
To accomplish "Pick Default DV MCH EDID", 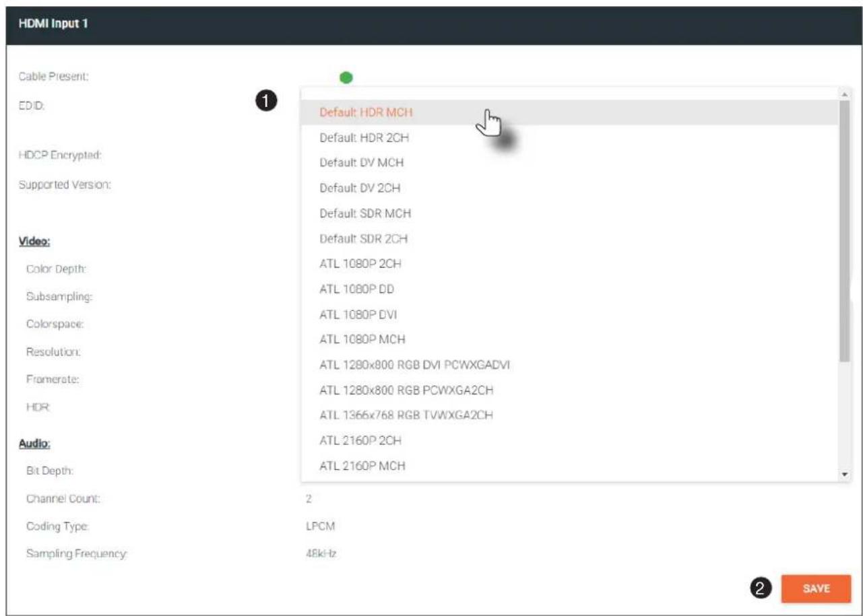I will pyautogui.click(x=569, y=163).
